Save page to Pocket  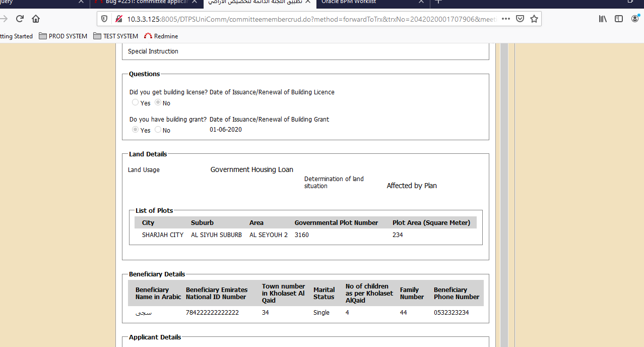point(520,19)
